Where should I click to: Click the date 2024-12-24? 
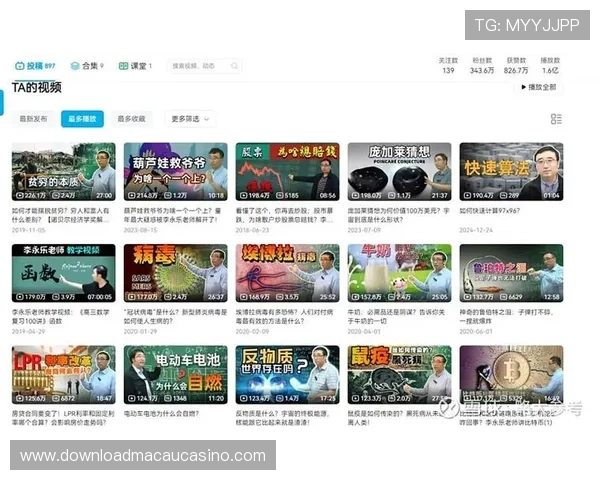pos(476,230)
